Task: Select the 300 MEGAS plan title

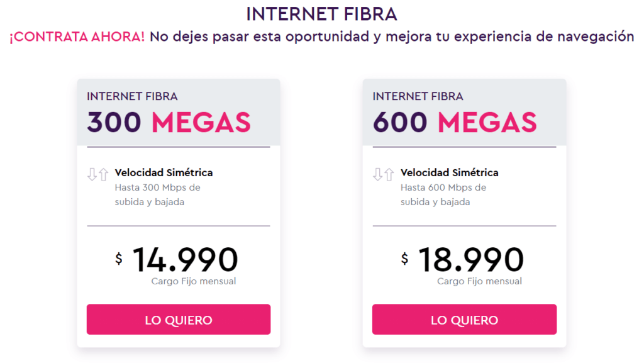Action: 169,122
